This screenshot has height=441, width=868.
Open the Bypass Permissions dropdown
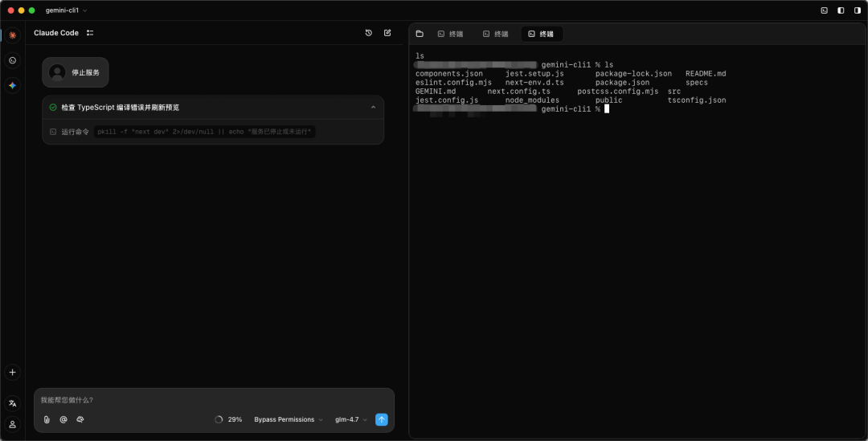[x=289, y=419]
